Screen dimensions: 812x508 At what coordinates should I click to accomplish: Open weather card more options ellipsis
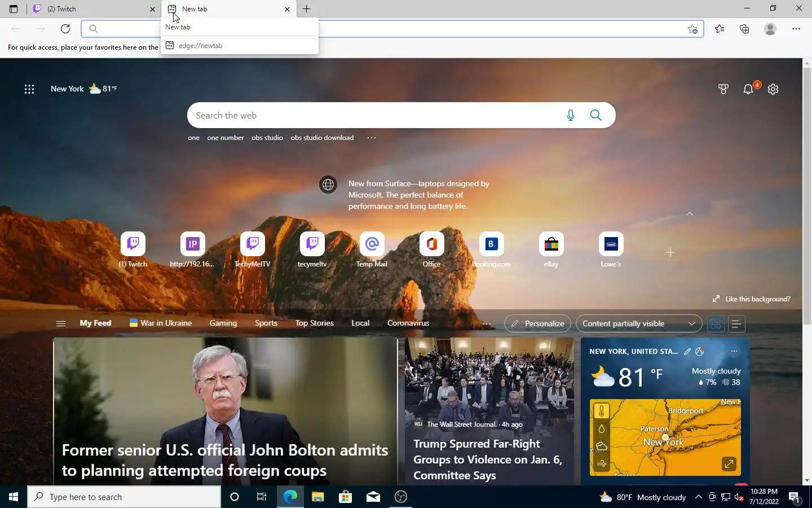734,352
